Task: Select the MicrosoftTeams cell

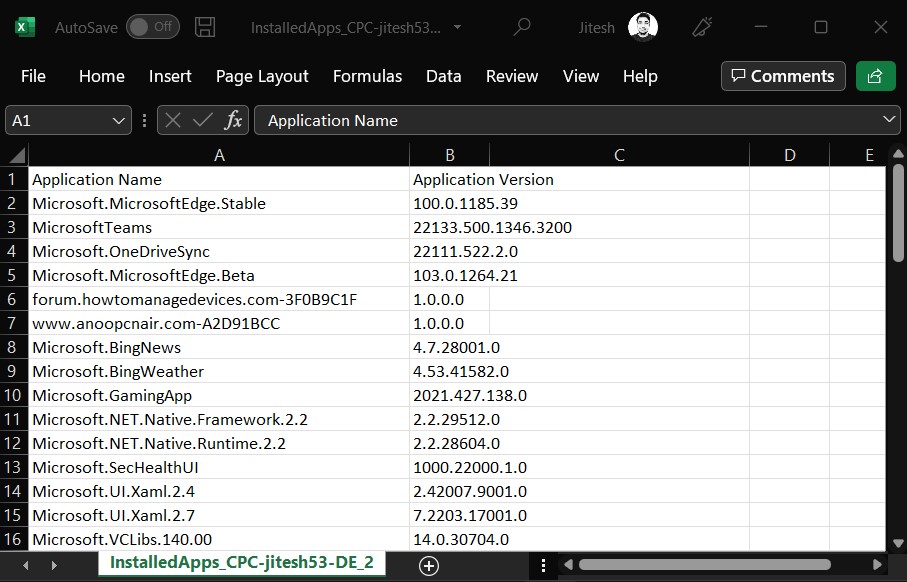Action: pyautogui.click(x=219, y=227)
